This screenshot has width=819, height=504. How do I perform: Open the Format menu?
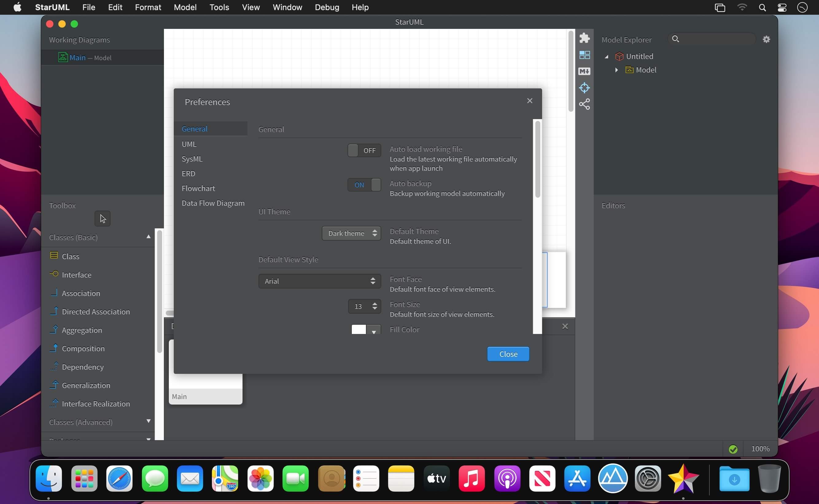coord(148,7)
